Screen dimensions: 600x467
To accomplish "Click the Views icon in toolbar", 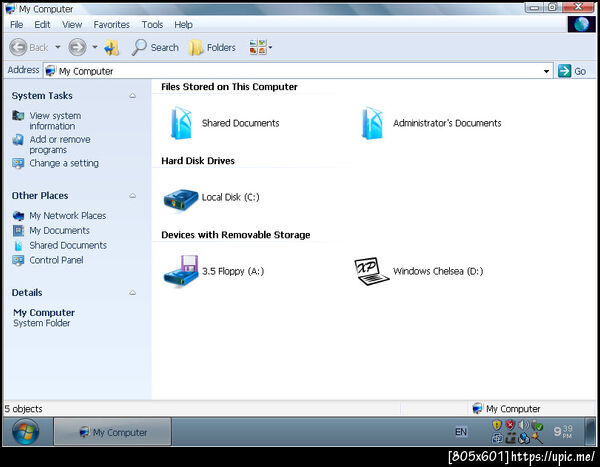I will [x=258, y=47].
